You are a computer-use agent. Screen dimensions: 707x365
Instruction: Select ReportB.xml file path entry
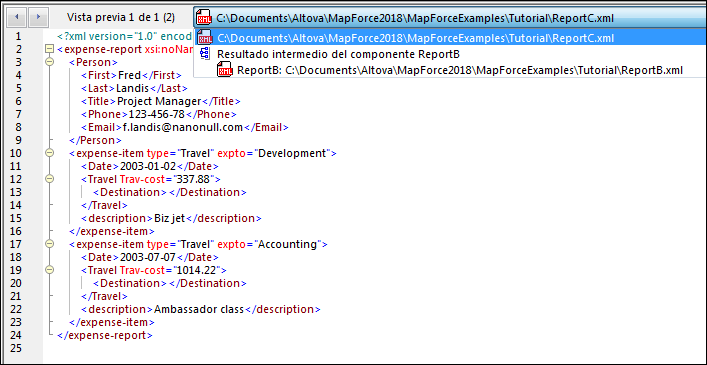(460, 70)
